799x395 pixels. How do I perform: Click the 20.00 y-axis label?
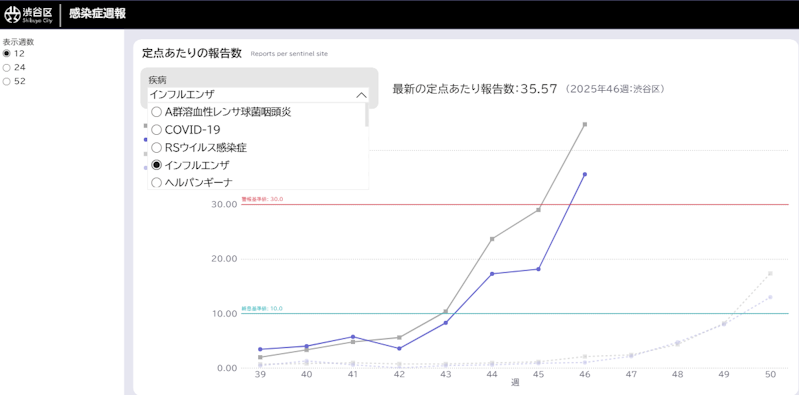point(225,259)
